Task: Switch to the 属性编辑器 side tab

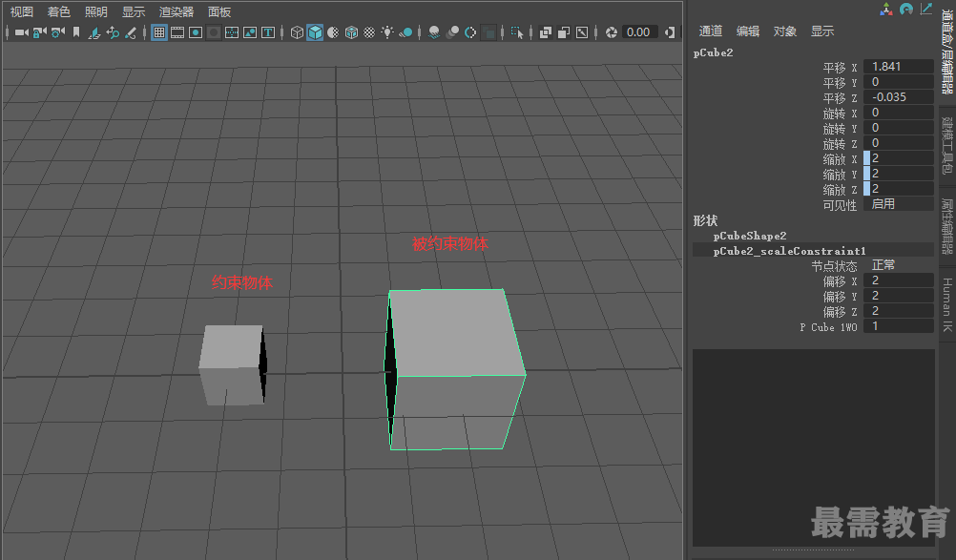Action: [x=946, y=226]
